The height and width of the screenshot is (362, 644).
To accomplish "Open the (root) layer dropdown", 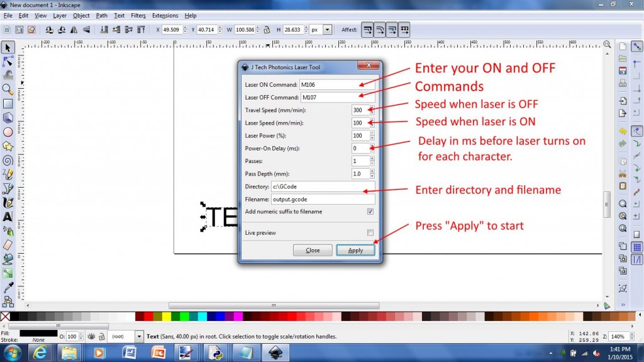I will tap(139, 336).
